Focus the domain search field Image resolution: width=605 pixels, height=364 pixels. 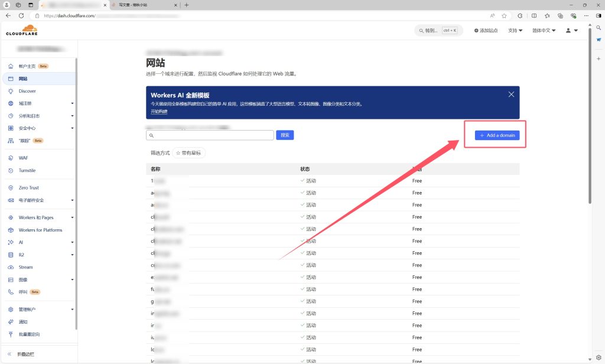210,135
